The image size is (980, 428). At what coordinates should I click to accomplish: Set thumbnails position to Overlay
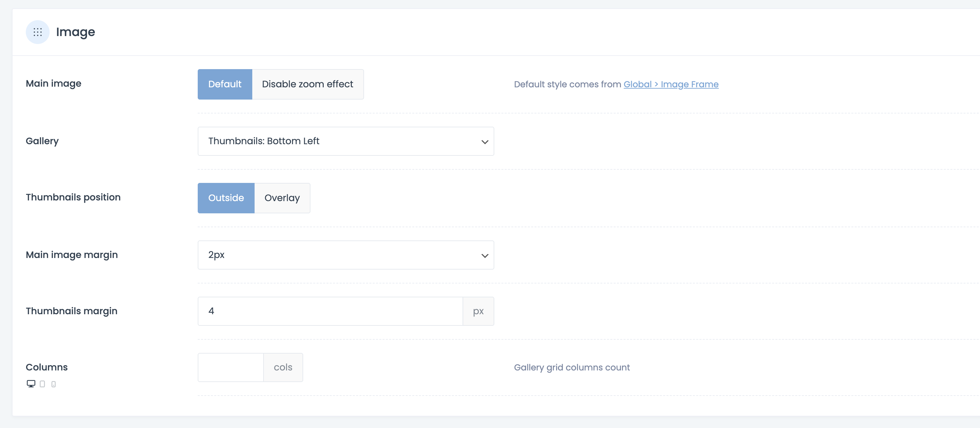pyautogui.click(x=282, y=198)
